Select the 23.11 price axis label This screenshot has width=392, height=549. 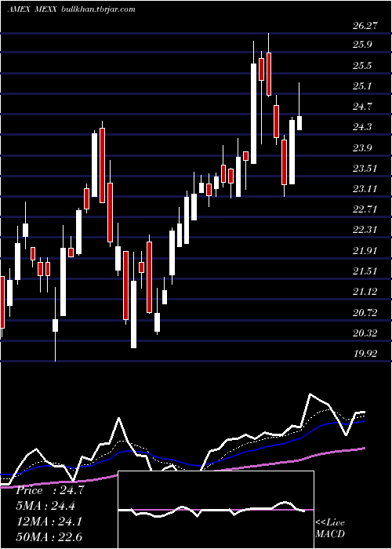[365, 189]
